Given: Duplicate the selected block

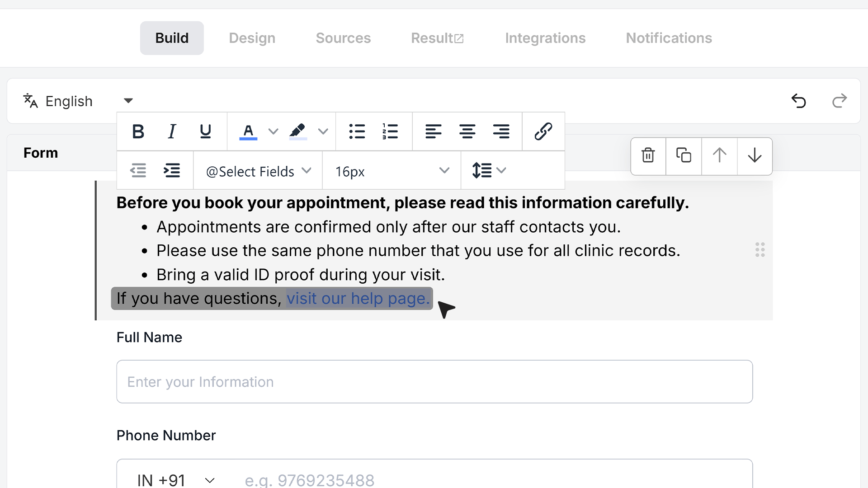Looking at the screenshot, I should [x=684, y=155].
